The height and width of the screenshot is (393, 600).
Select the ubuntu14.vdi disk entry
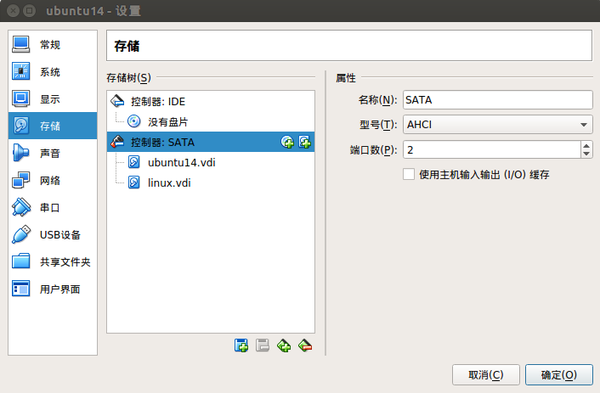coord(210,162)
